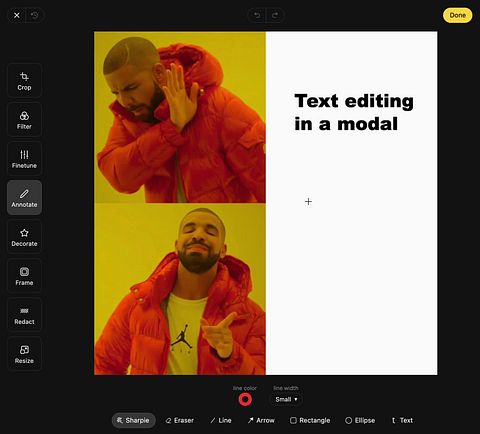Select the Sharpie drawing tool
The height and width of the screenshot is (434, 480).
134,420
